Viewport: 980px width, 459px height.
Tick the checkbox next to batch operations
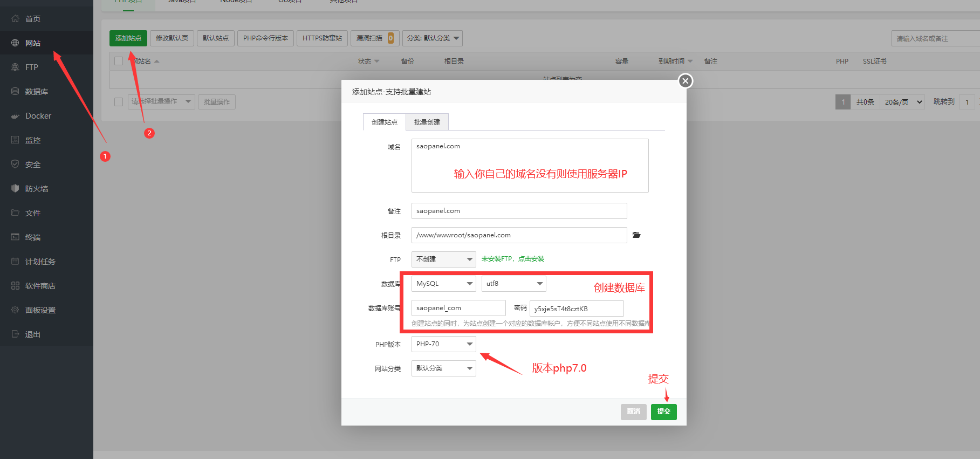click(119, 102)
